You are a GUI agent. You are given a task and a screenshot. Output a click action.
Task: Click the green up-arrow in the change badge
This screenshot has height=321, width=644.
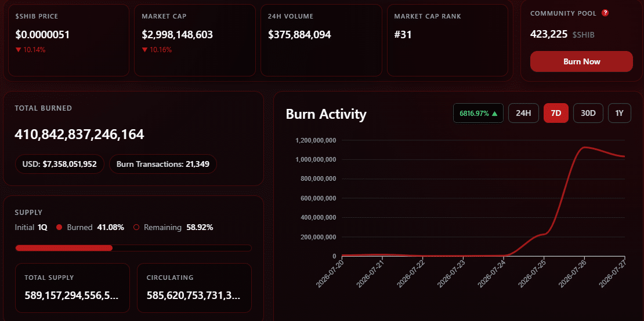click(x=494, y=114)
